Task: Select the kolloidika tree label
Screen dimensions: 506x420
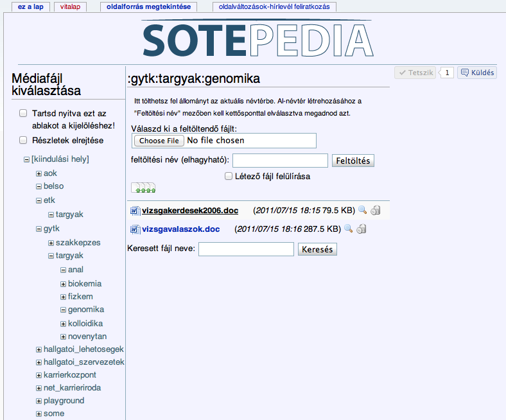Action: point(85,324)
